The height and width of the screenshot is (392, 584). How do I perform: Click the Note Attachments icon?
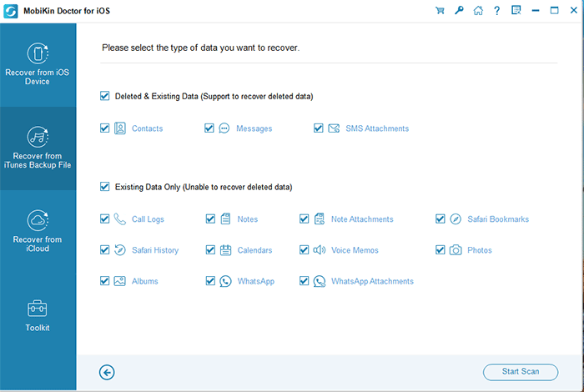320,219
